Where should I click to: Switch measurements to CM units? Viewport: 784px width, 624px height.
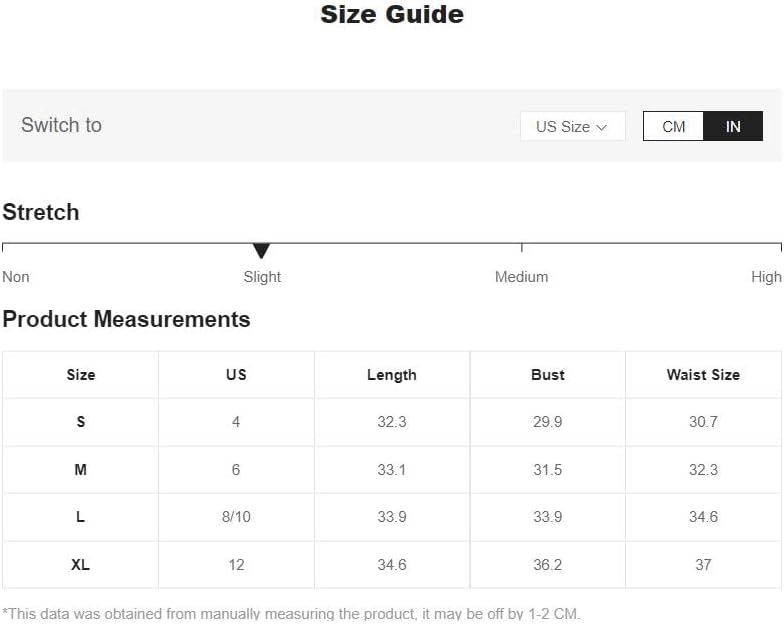tap(673, 126)
